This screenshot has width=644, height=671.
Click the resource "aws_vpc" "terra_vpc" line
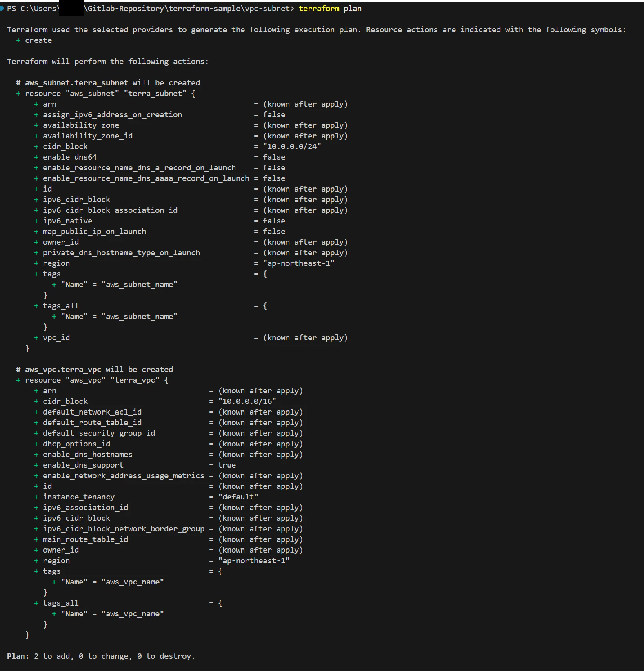(x=92, y=380)
